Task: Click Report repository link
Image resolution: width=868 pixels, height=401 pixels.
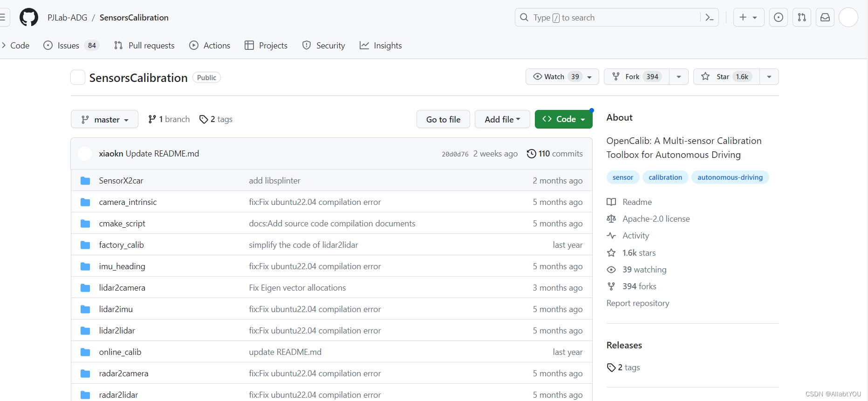Action: tap(638, 303)
